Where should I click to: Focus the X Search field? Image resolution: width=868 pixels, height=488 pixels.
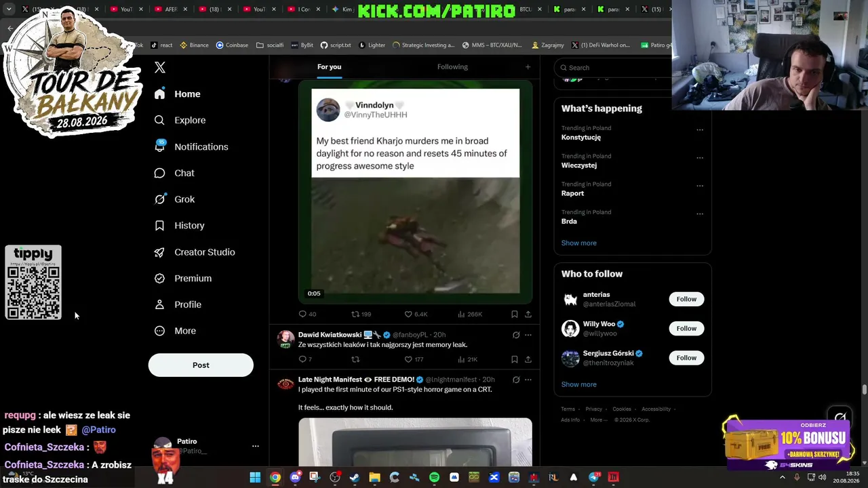(x=614, y=68)
